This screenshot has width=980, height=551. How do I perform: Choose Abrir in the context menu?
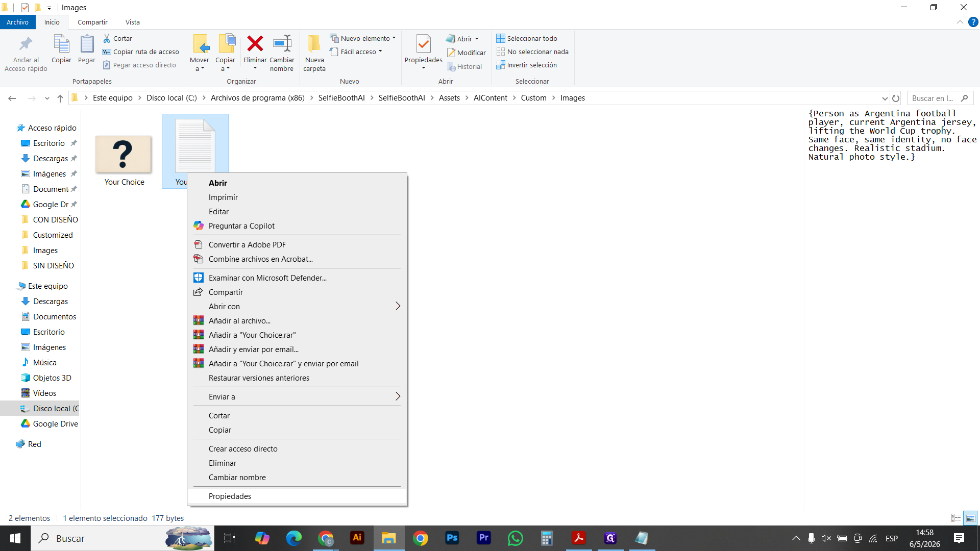(x=297, y=183)
